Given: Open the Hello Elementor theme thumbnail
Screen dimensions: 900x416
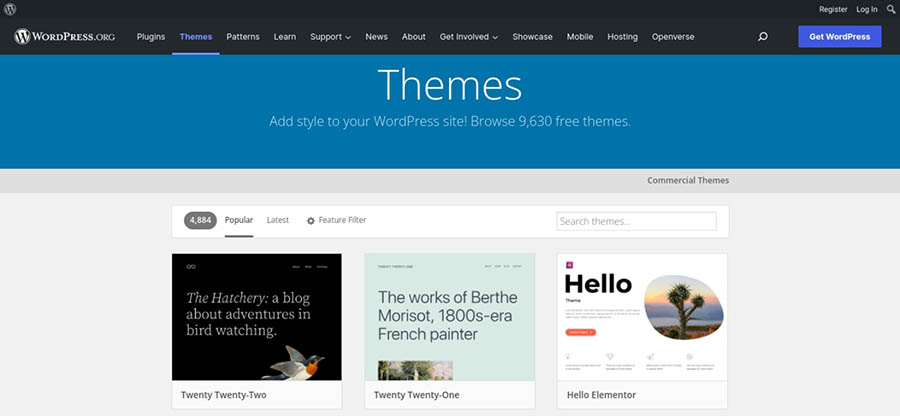Looking at the screenshot, I should pos(642,317).
